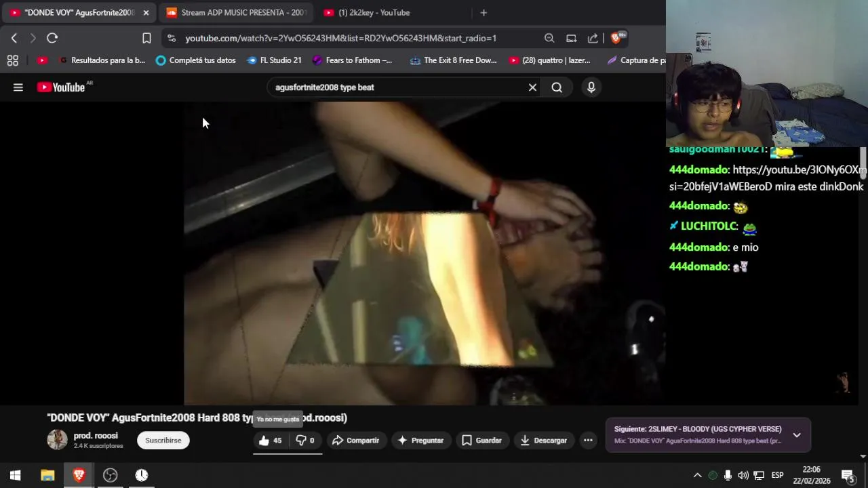The height and width of the screenshot is (488, 868).
Task: Reload the current page
Action: click(52, 38)
